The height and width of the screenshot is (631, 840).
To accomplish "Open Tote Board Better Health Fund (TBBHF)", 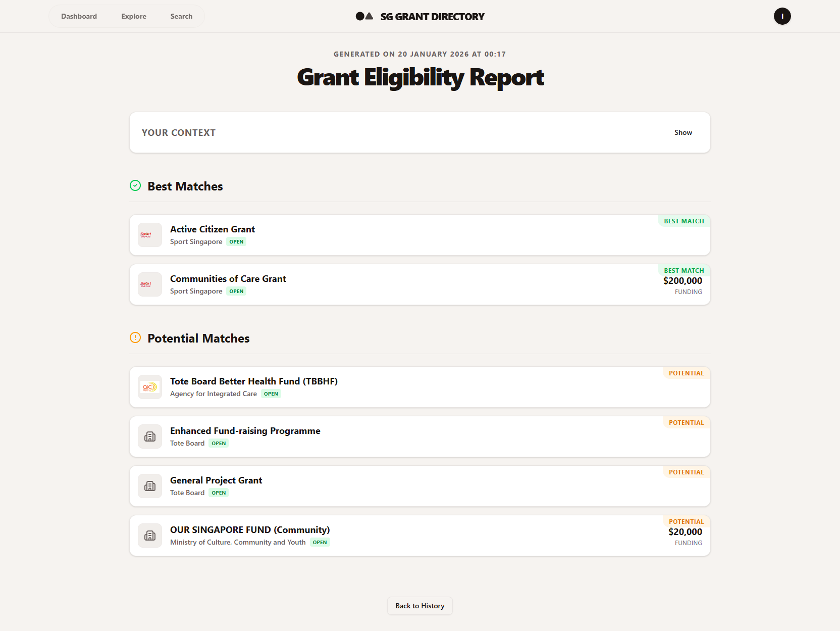I will [x=254, y=381].
